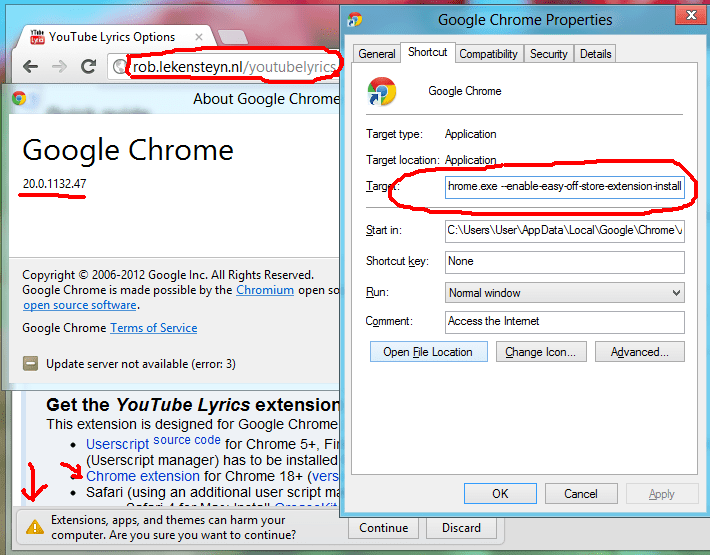The image size is (710, 555).
Task: Click the copyright notice text
Action: [x=168, y=275]
